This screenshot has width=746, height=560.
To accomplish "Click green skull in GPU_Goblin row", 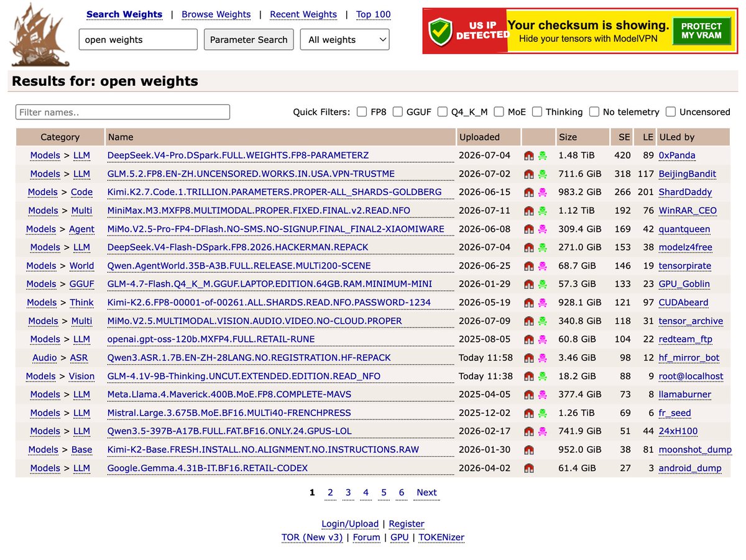I will point(542,284).
